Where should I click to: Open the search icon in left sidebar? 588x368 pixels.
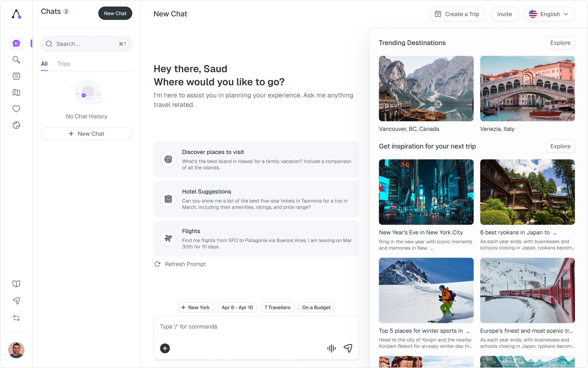coord(16,60)
